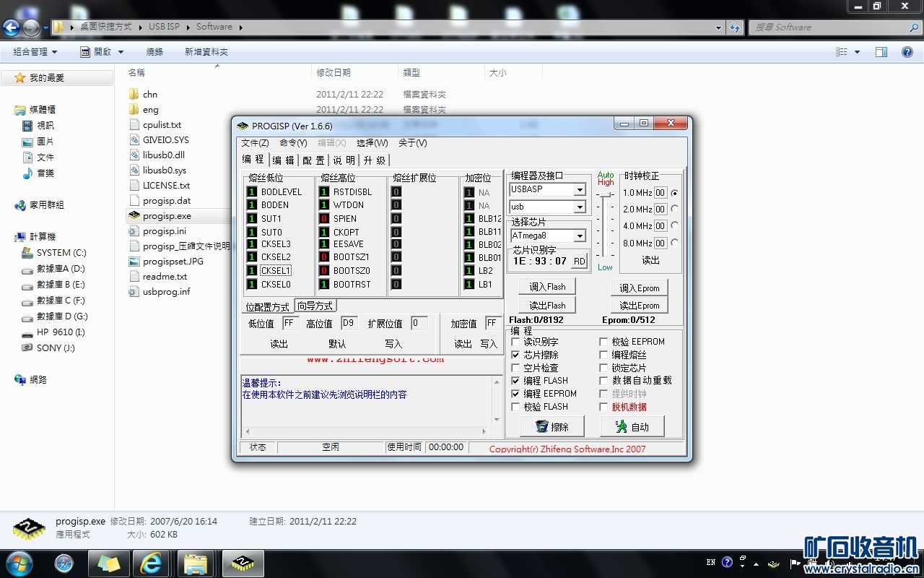924x578 pixels.
Task: Click the 调入Flash button
Action: [547, 287]
